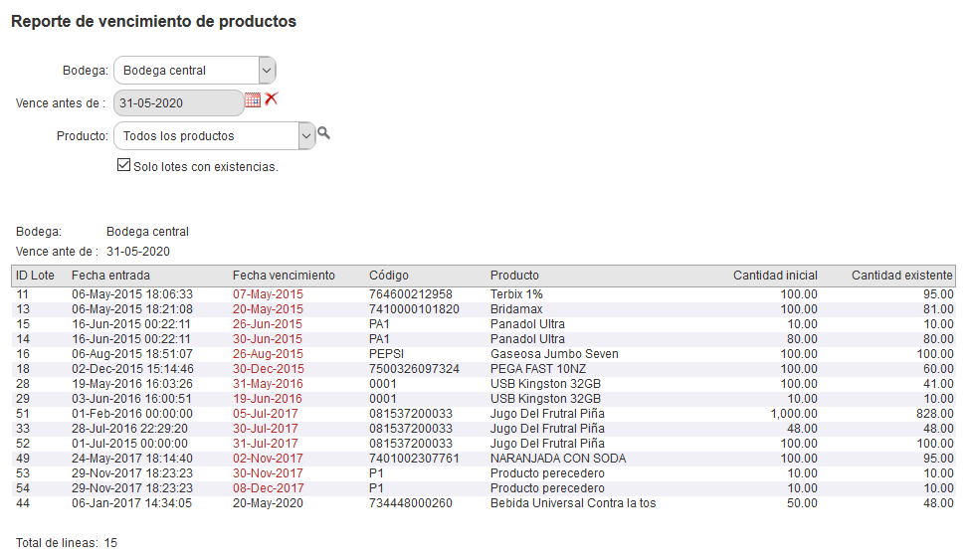Select Bebida Universal Contra la tos row
The height and width of the screenshot is (560, 970).
[x=572, y=503]
